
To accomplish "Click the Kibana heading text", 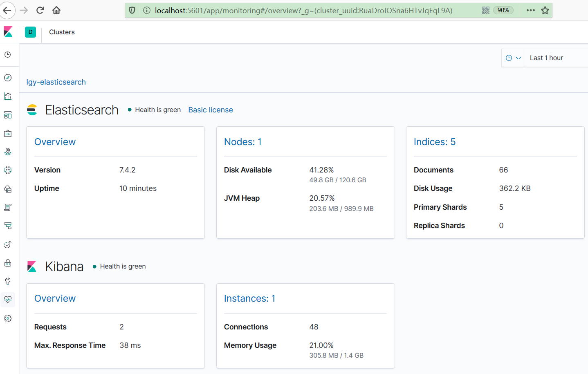I will click(x=64, y=267).
